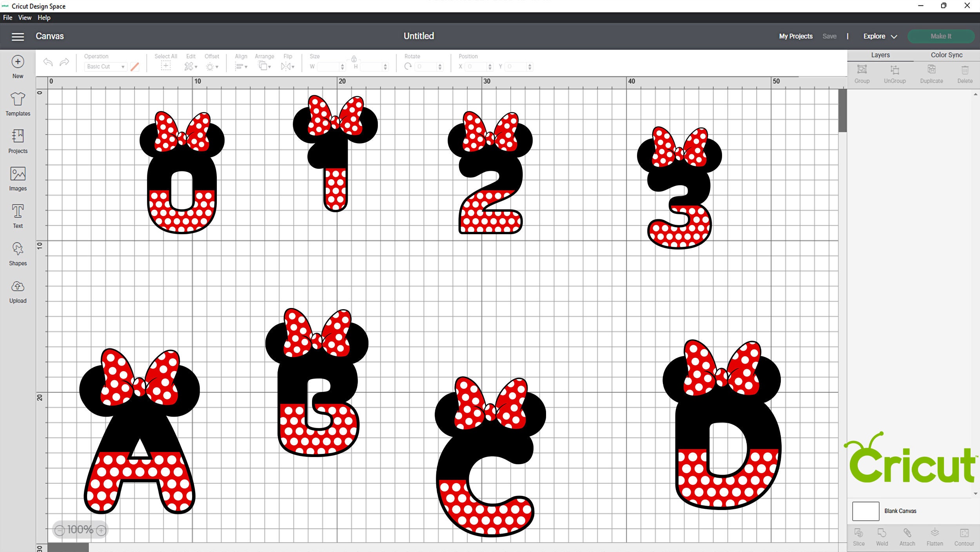The width and height of the screenshot is (980, 552).
Task: Click the canvas horizontal scrollbar thumb
Action: [x=68, y=548]
